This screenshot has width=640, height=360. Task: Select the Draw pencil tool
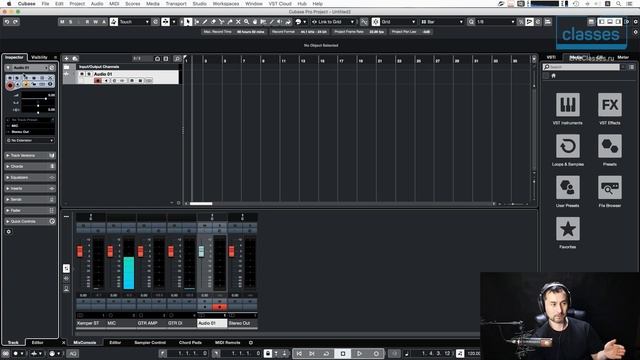205,22
